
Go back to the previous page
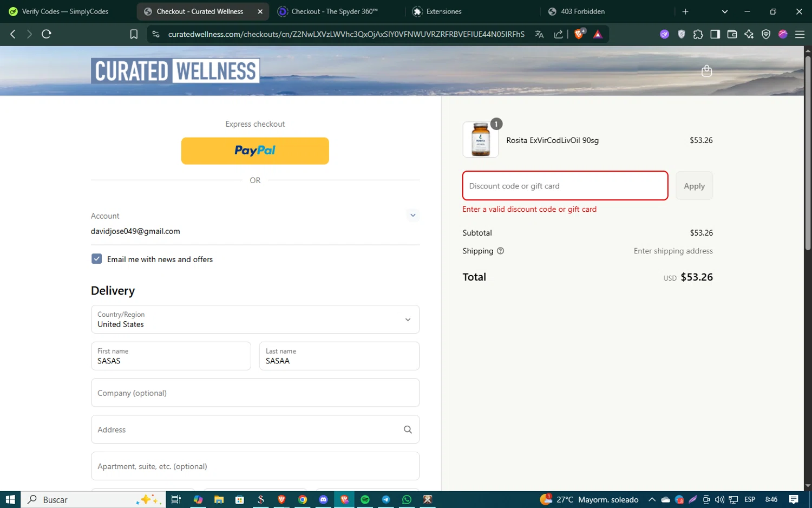[x=13, y=34]
